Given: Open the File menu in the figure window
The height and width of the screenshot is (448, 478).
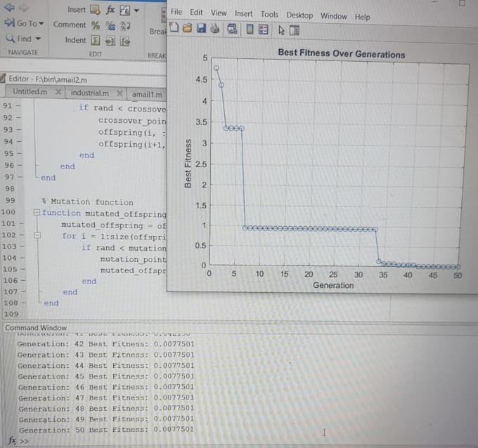Looking at the screenshot, I should (176, 12).
